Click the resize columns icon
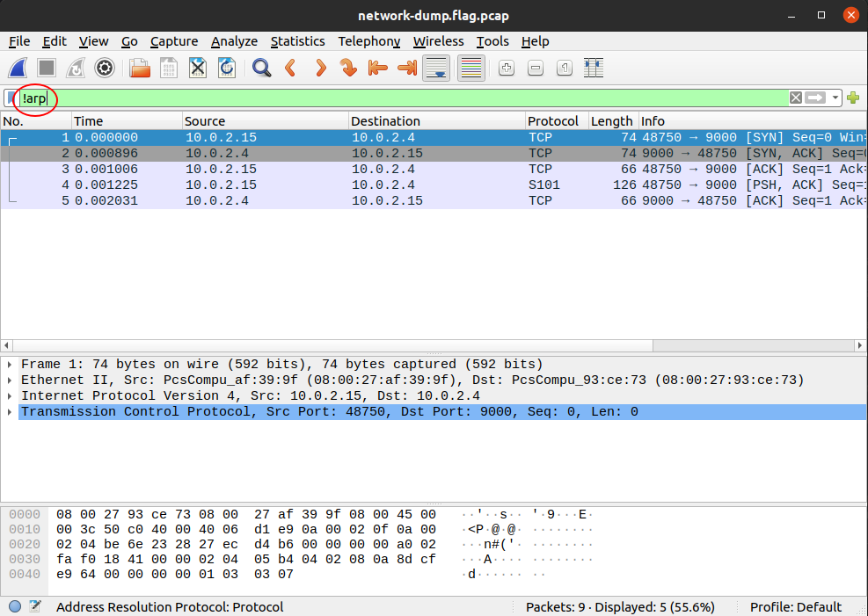Viewport: 868px width, 616px height. click(x=594, y=68)
